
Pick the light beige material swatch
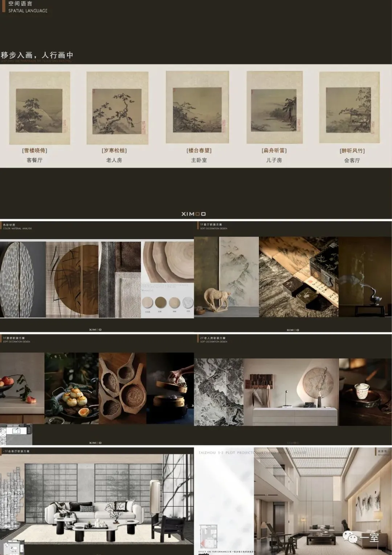click(x=148, y=303)
